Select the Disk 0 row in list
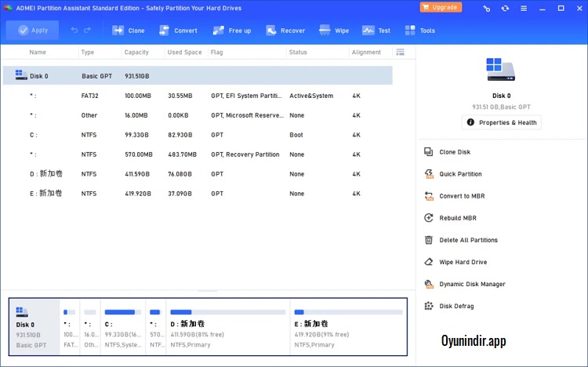 point(198,76)
